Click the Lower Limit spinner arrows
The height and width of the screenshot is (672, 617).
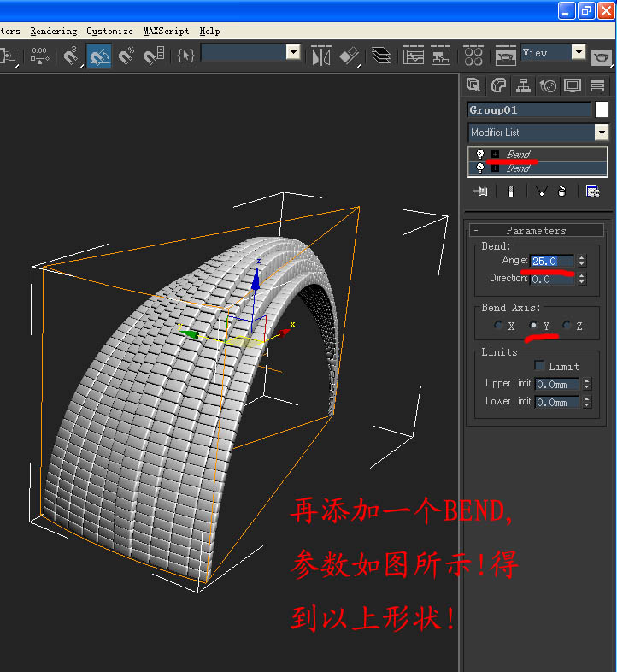coord(587,402)
